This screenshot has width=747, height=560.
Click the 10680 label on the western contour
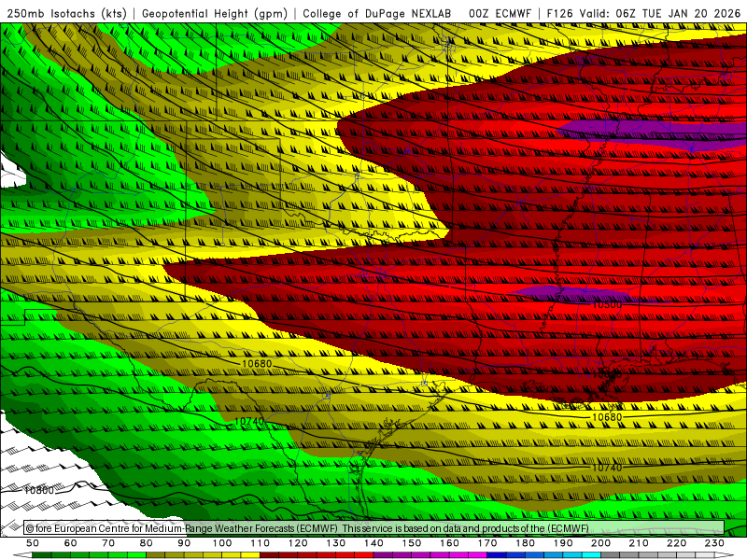[x=257, y=363]
